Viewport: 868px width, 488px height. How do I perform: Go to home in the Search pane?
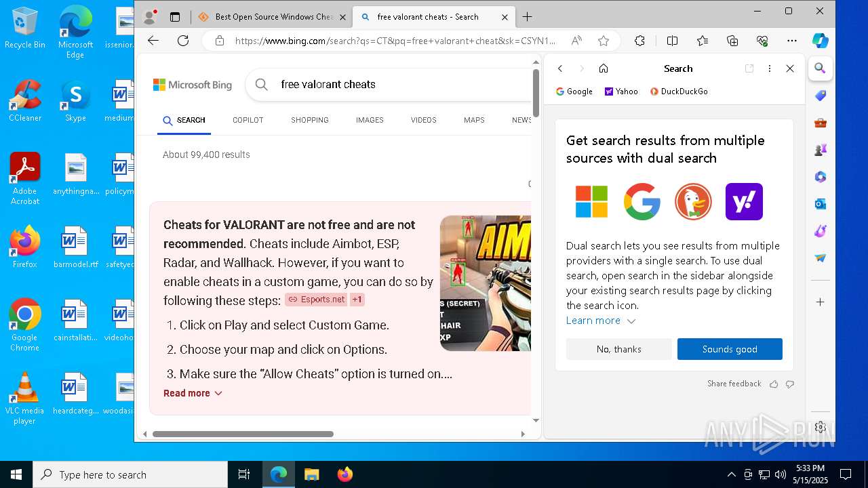(604, 68)
